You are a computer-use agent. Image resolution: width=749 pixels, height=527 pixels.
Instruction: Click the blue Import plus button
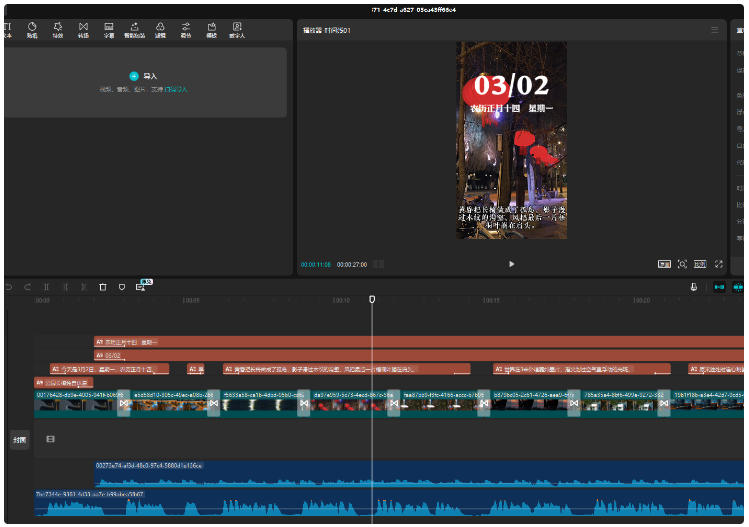[134, 76]
